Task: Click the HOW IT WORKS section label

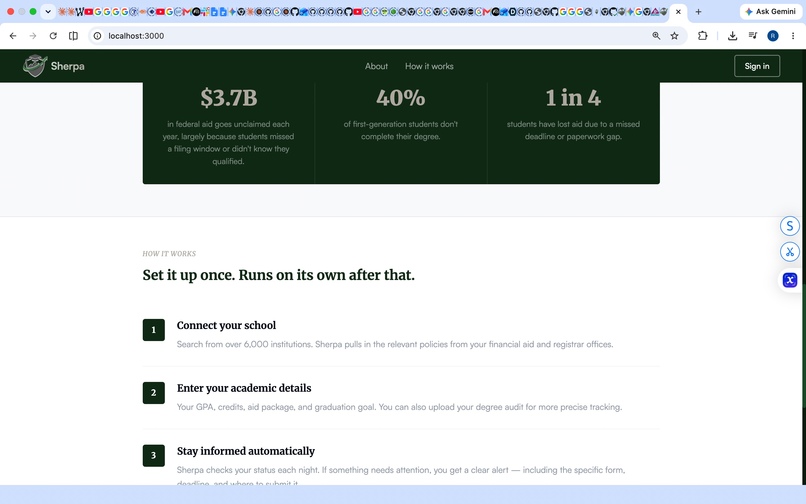Action: pos(169,254)
